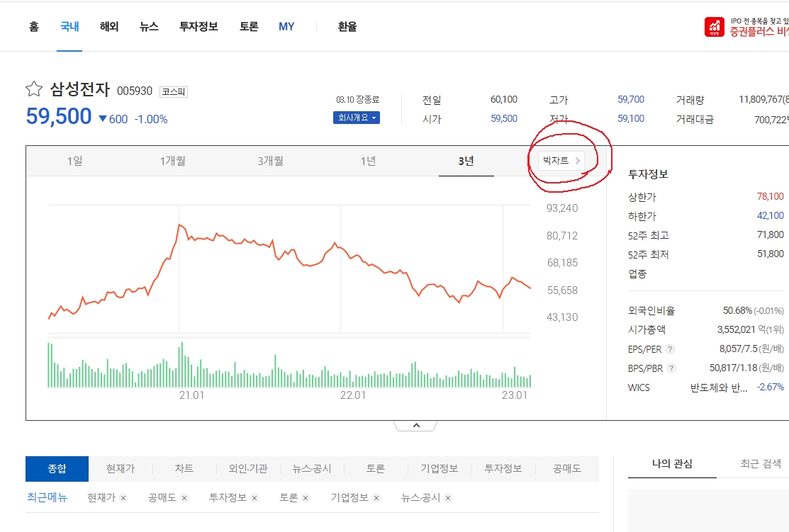
Task: Open help icon next to BPS/PBR
Action: (x=671, y=368)
